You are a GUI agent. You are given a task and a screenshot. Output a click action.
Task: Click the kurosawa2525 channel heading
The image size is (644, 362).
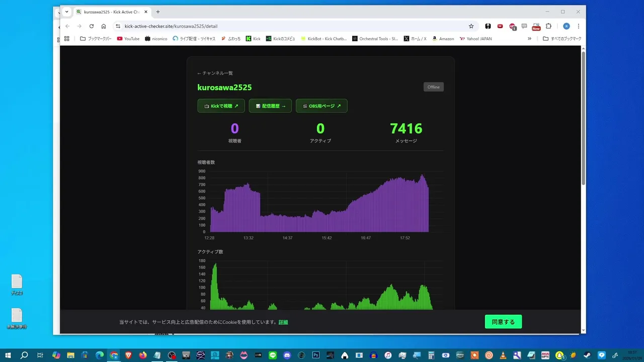224,87
